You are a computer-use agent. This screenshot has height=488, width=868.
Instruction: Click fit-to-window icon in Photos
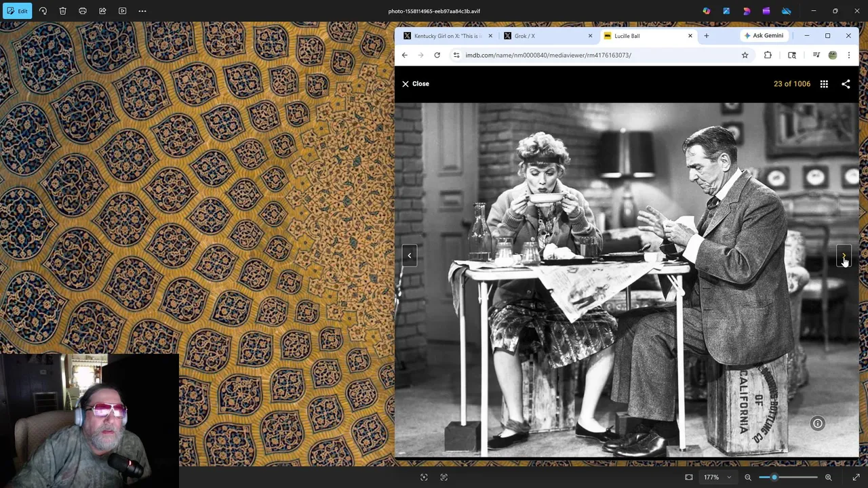pyautogui.click(x=689, y=477)
